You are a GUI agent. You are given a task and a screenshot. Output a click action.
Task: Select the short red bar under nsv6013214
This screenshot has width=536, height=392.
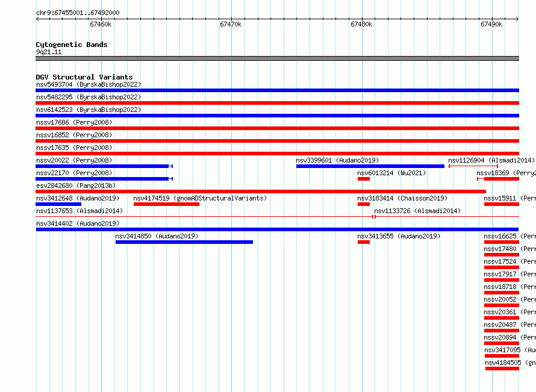(364, 179)
